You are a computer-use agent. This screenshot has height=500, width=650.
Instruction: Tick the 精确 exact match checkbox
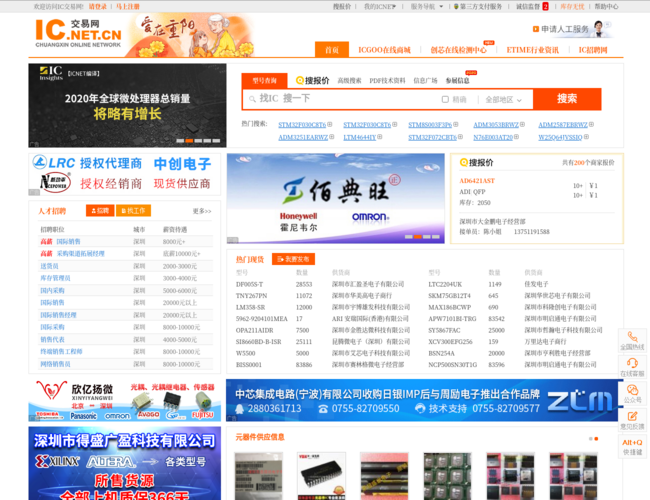pos(445,100)
